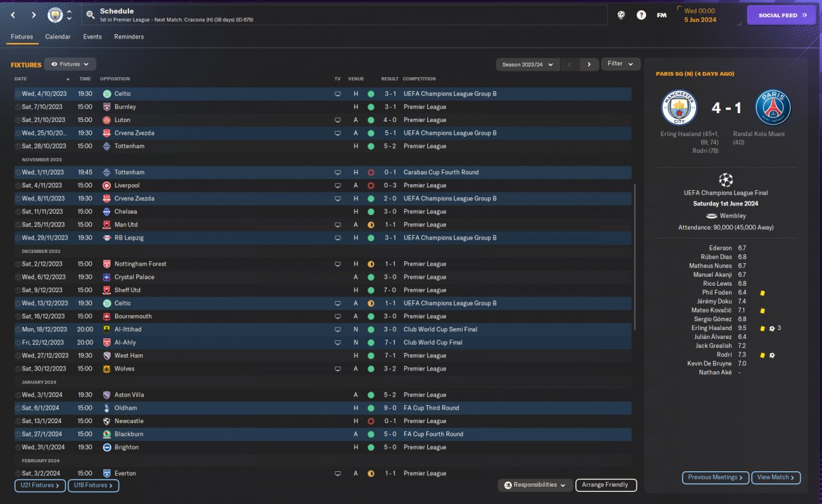Open U21 Fixtures

pyautogui.click(x=40, y=485)
